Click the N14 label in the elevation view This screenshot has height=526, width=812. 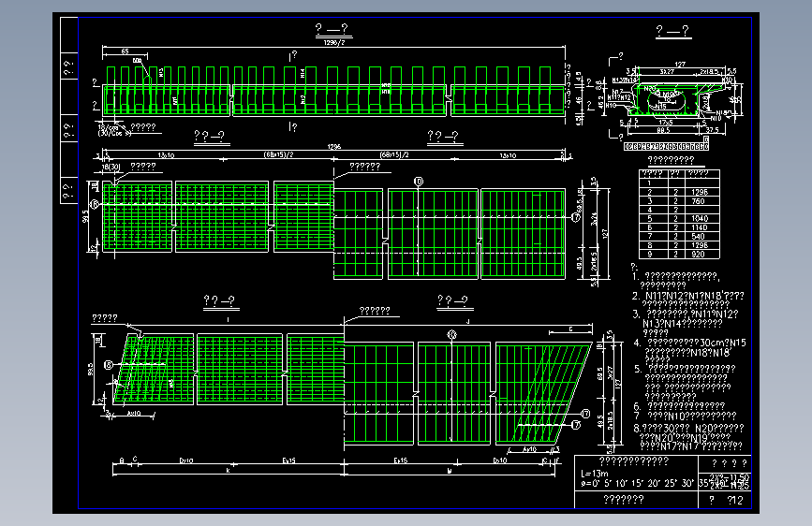303,74
